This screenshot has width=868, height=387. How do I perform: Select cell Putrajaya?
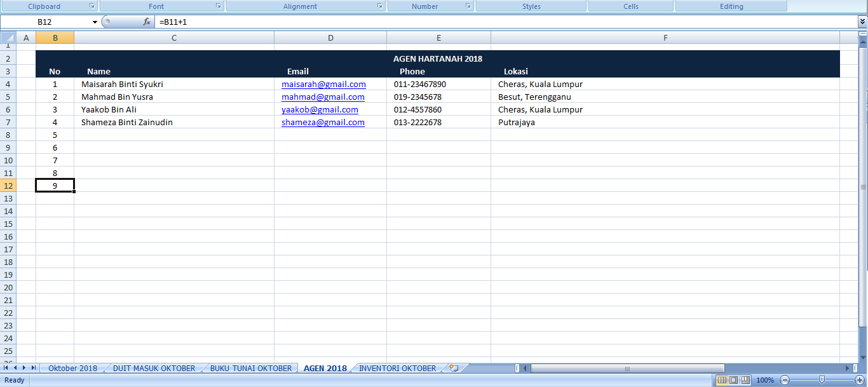click(665, 122)
